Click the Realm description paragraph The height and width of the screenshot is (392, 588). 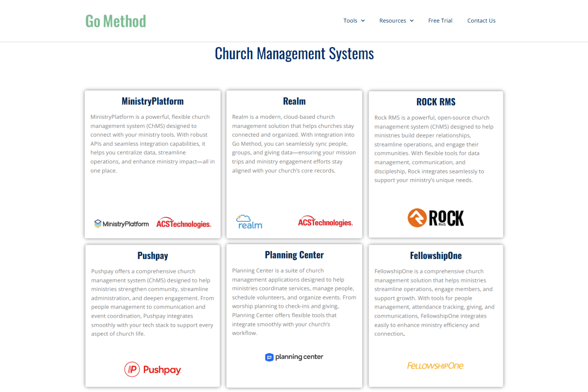pyautogui.click(x=294, y=144)
